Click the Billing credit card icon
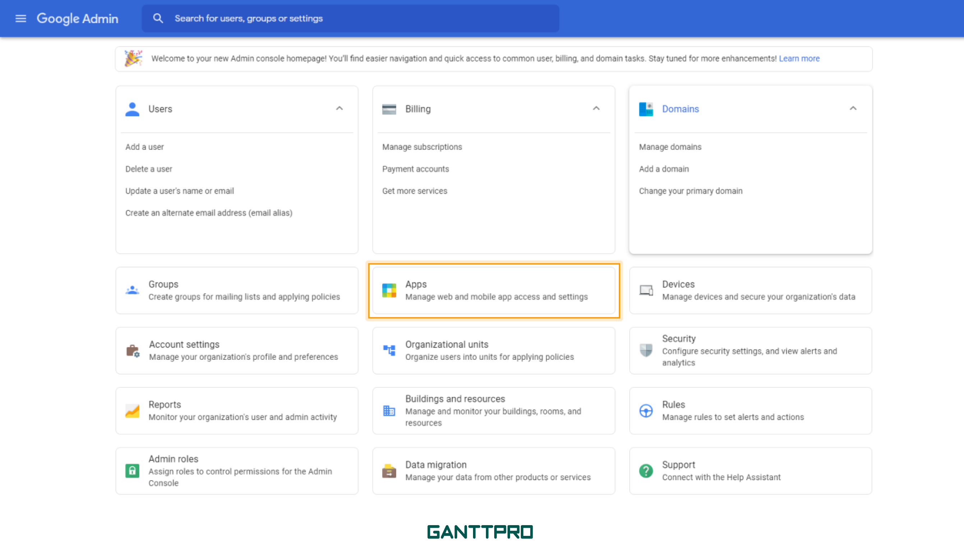The height and width of the screenshot is (560, 964). pyautogui.click(x=389, y=109)
